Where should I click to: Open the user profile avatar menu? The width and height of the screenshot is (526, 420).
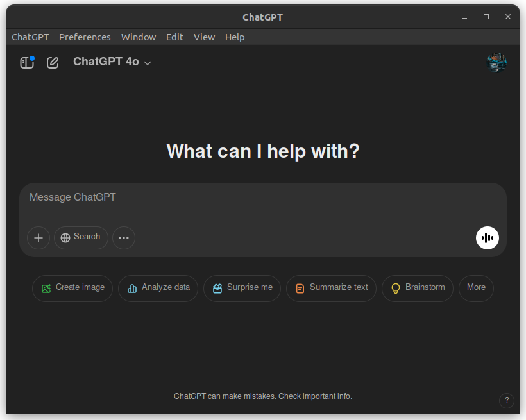[x=496, y=62]
